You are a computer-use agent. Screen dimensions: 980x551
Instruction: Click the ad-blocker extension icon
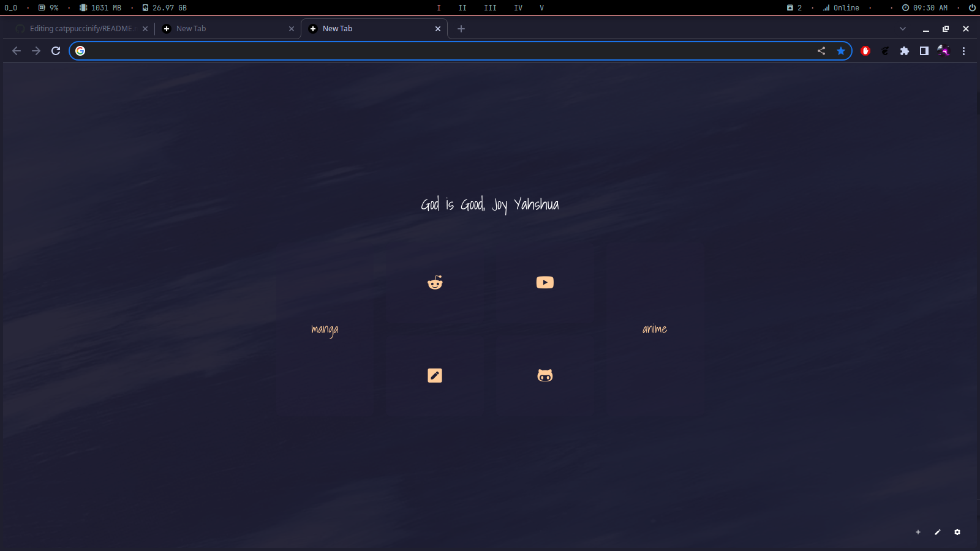865,51
